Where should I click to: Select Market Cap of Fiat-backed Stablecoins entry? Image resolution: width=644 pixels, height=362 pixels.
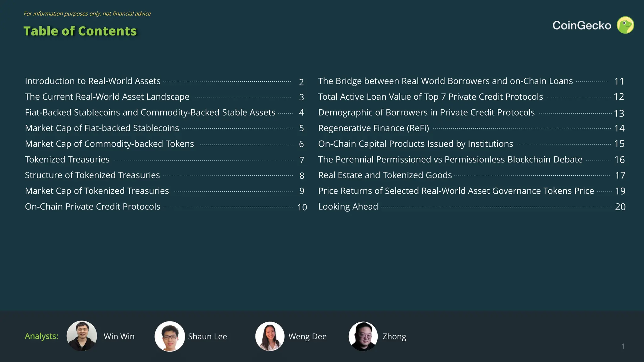pyautogui.click(x=102, y=128)
